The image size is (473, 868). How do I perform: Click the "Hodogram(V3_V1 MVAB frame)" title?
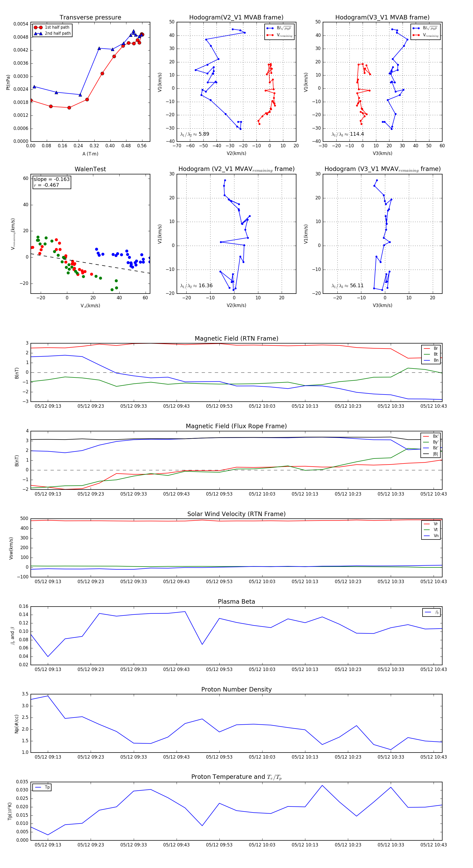click(x=382, y=18)
